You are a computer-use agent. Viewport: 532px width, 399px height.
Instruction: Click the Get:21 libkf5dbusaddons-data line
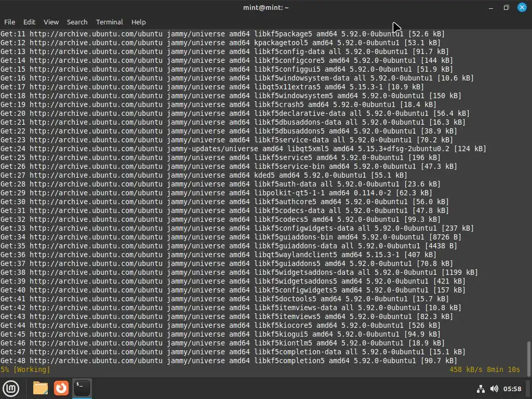point(233,122)
